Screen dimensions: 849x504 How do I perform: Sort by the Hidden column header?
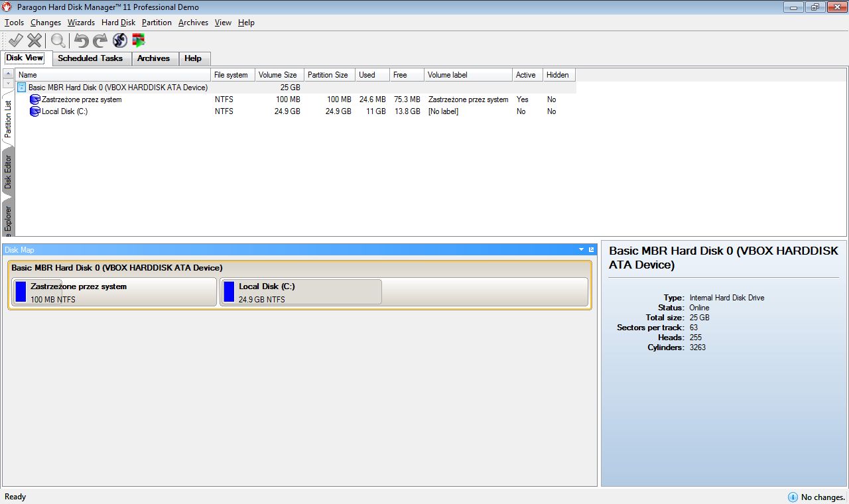coord(559,75)
